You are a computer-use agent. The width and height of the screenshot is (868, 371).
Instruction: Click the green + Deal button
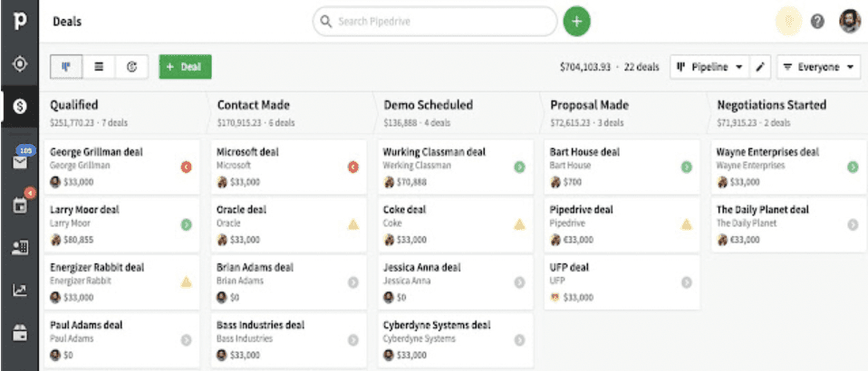(x=185, y=67)
